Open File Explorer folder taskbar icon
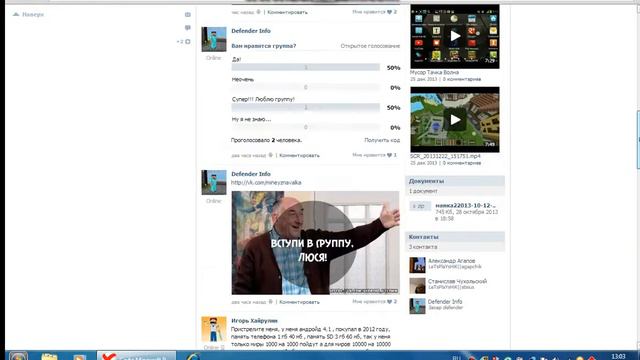This screenshot has height=360, width=640. [49, 356]
